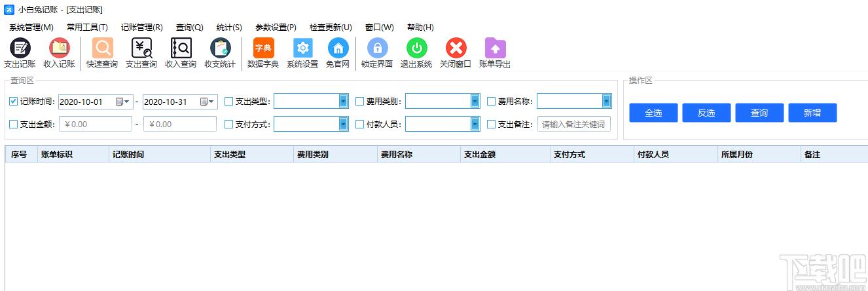Open the 窗口(W) menu
Screen dimensions: 868x291
[380, 28]
